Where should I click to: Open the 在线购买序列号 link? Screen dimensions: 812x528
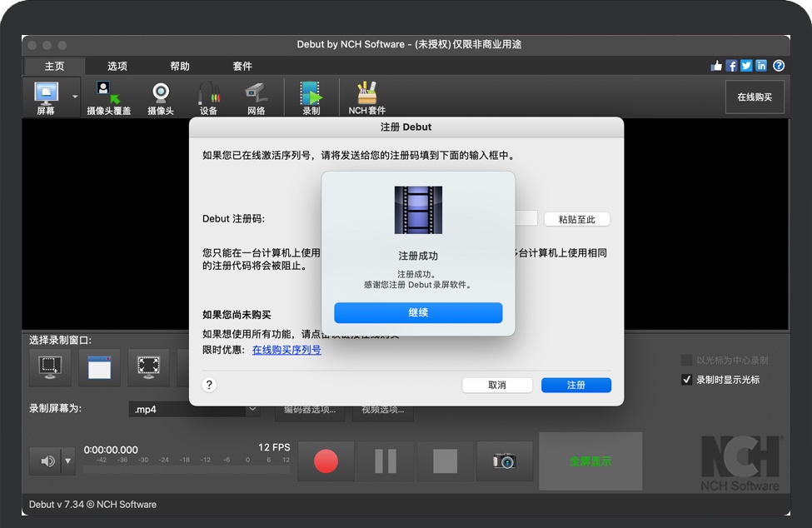click(x=286, y=350)
